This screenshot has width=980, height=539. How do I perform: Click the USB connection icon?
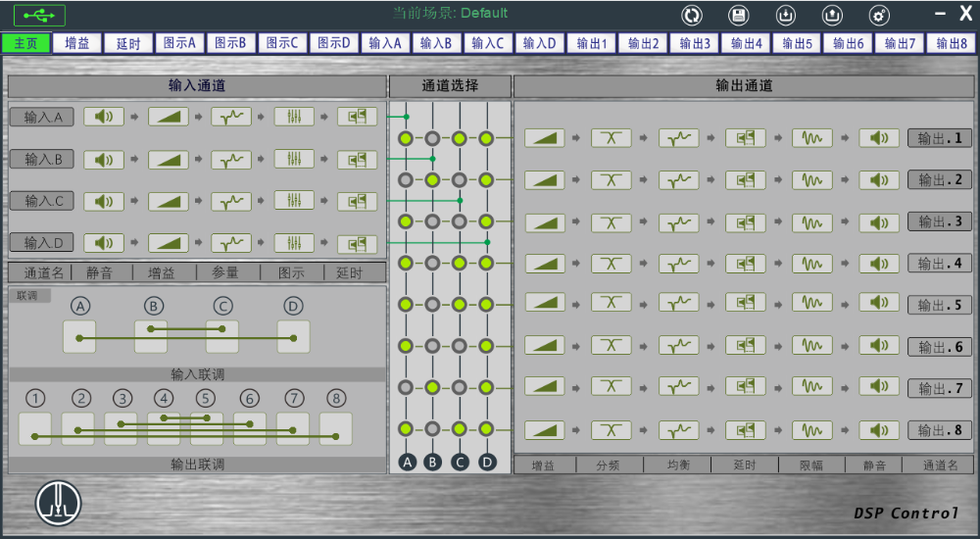(39, 15)
